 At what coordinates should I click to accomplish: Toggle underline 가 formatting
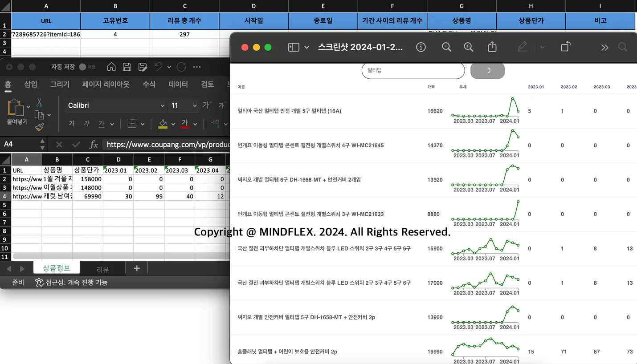click(102, 124)
